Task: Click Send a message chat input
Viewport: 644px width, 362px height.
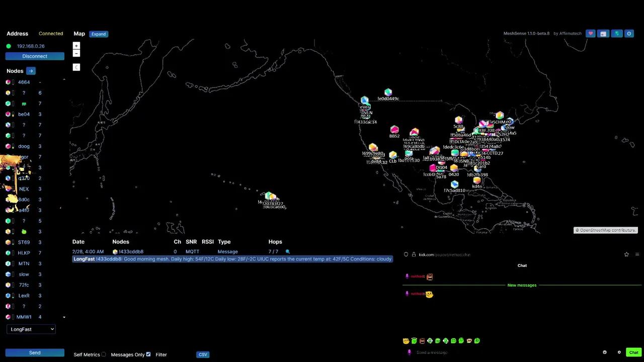Action: 432,352
